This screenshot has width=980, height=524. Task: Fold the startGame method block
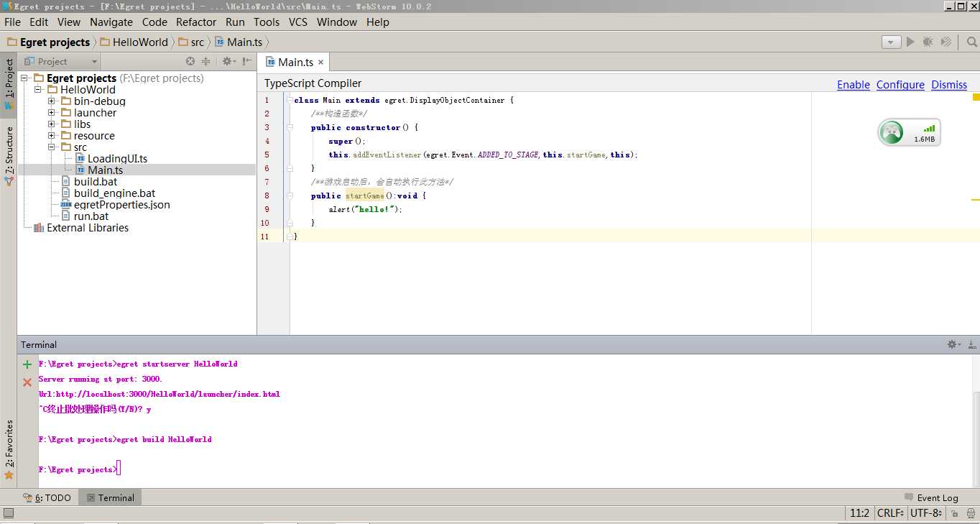[290, 196]
